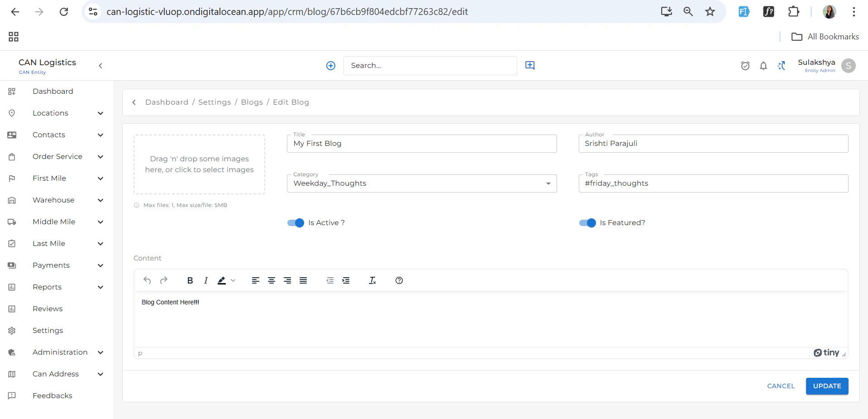Click the add-box icon beside search
The image size is (868, 419).
[x=530, y=65]
